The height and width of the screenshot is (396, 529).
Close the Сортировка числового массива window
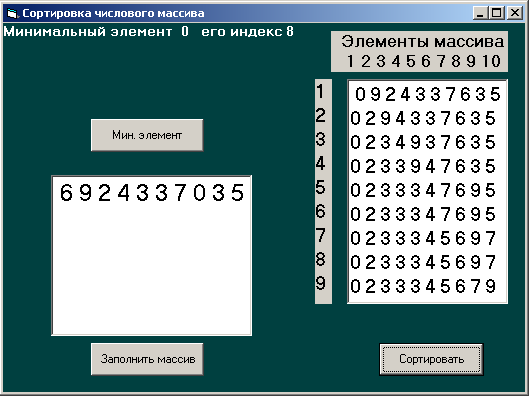coord(514,13)
